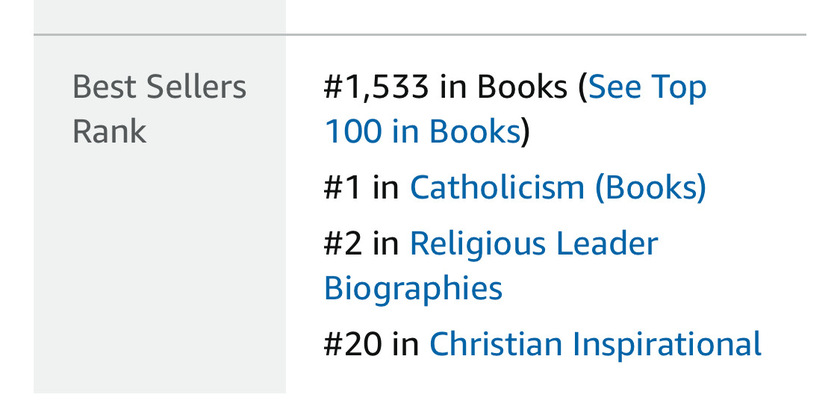Open the Christian Inspirational category link
The height and width of the screenshot is (418, 840).
tap(595, 344)
